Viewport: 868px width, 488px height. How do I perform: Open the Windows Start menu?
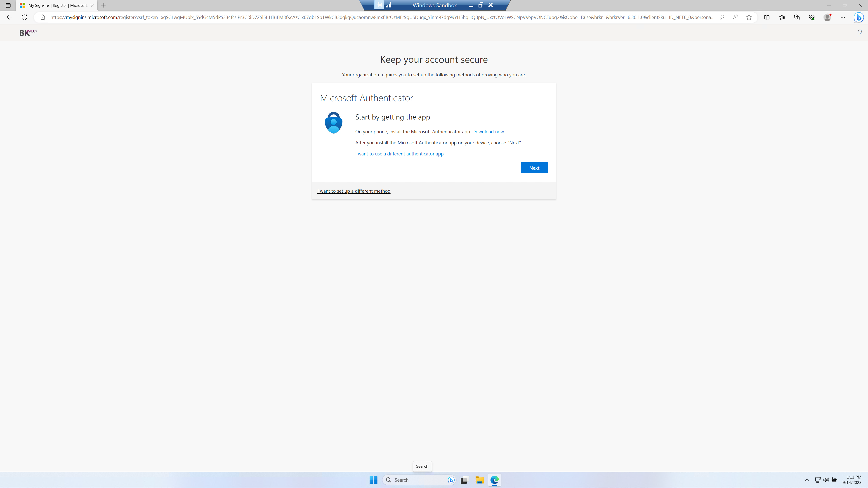point(373,480)
